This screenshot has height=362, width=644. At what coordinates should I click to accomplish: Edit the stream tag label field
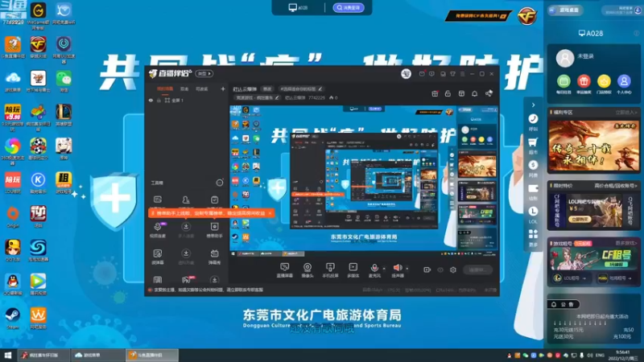(301, 88)
